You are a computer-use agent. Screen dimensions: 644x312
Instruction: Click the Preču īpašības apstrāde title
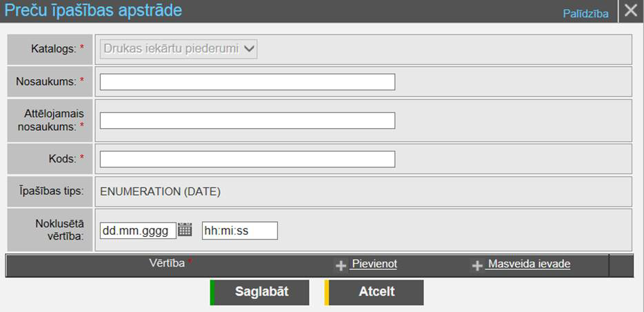point(94,11)
